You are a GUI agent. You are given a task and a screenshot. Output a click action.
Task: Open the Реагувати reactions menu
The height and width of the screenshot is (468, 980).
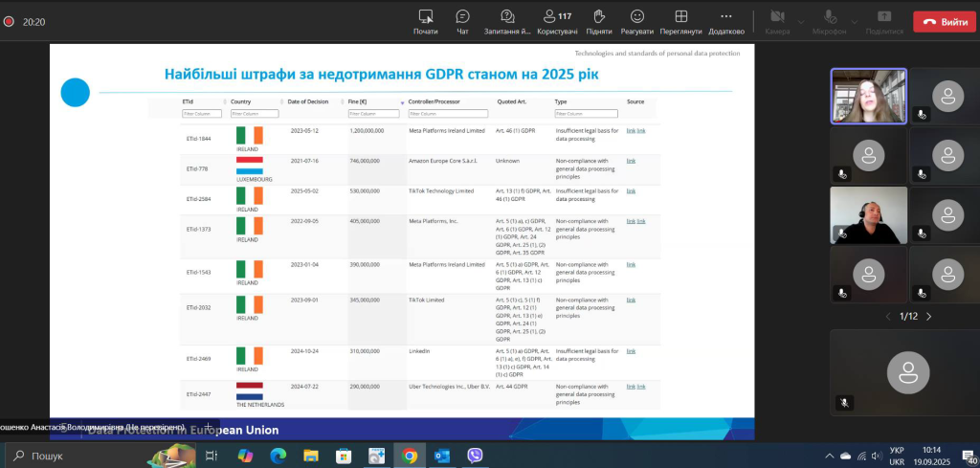pyautogui.click(x=636, y=22)
